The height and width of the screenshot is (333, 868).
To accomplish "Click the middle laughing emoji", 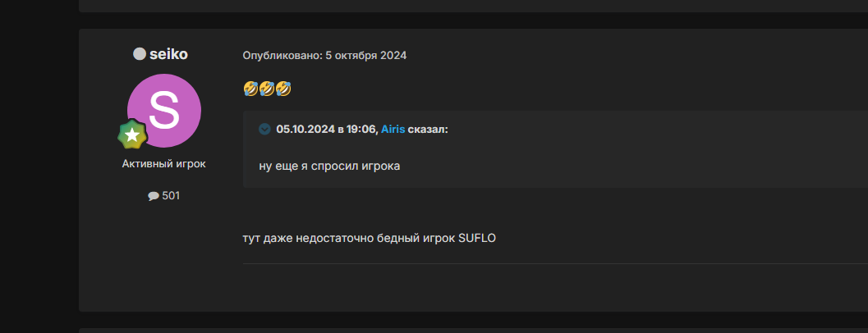I will (267, 89).
